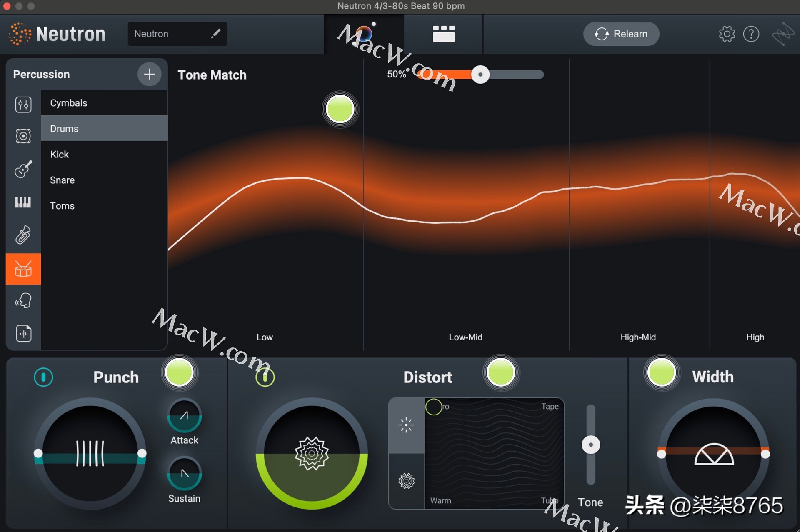Screen dimensions: 800x532
Task: Select the Bass instrument icon in sidebar
Action: pos(23,136)
